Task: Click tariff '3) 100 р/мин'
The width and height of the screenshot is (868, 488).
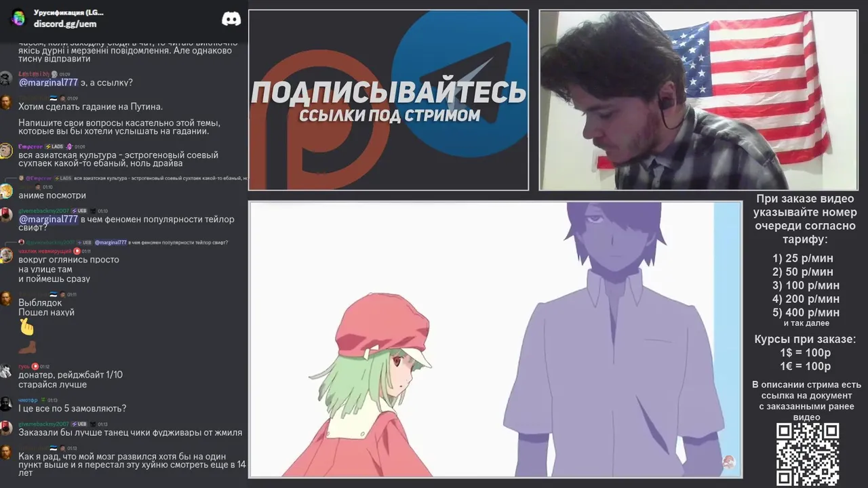Action: pyautogui.click(x=806, y=285)
